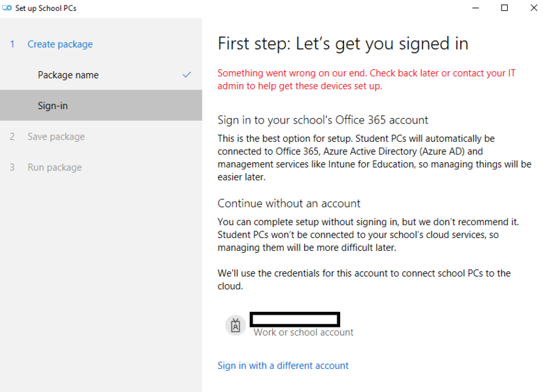Click the Set up School PCs window title

pyautogui.click(x=45, y=8)
